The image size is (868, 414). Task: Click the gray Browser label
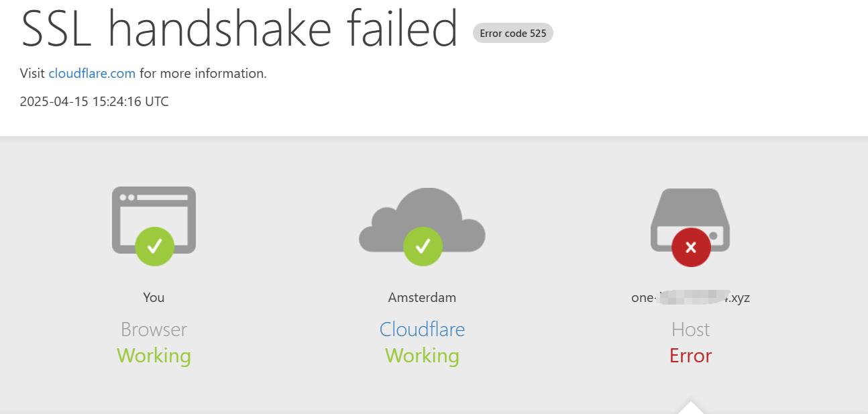pos(154,329)
